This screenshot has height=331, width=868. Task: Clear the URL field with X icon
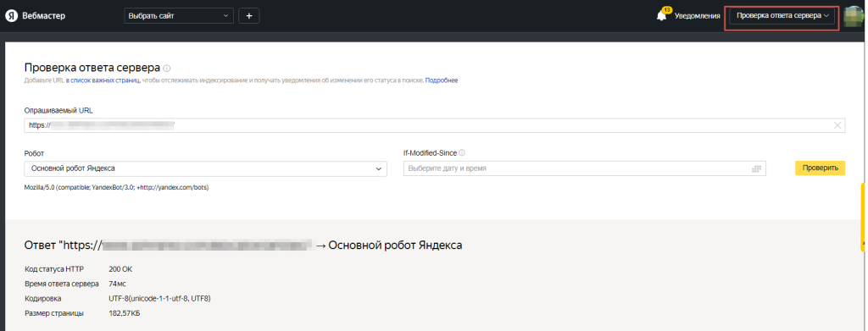point(837,125)
